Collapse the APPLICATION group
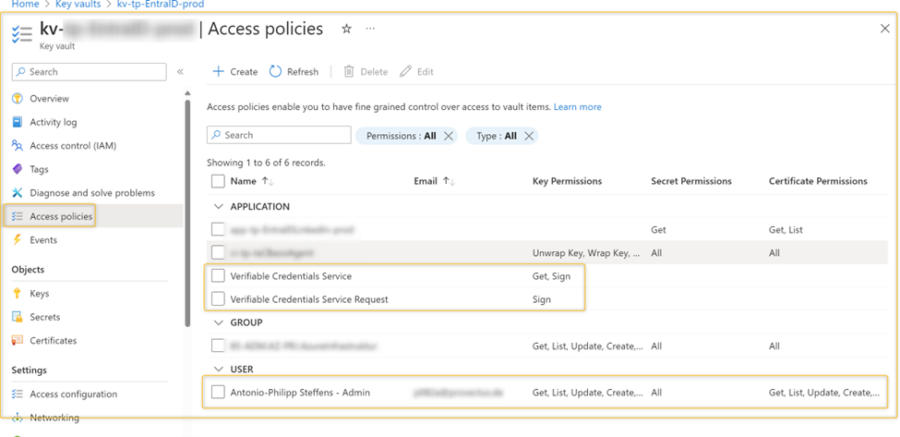Screen dimensions: 900x437 coord(218,206)
